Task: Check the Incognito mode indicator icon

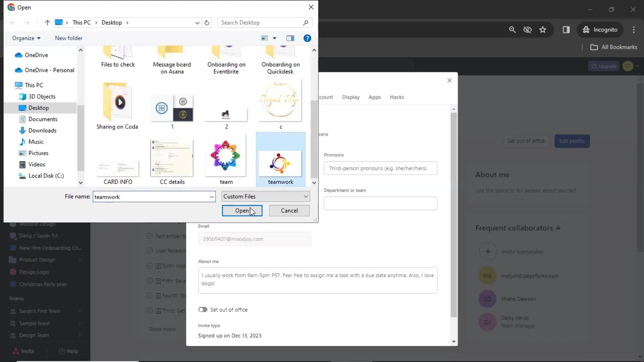Action: point(586,29)
